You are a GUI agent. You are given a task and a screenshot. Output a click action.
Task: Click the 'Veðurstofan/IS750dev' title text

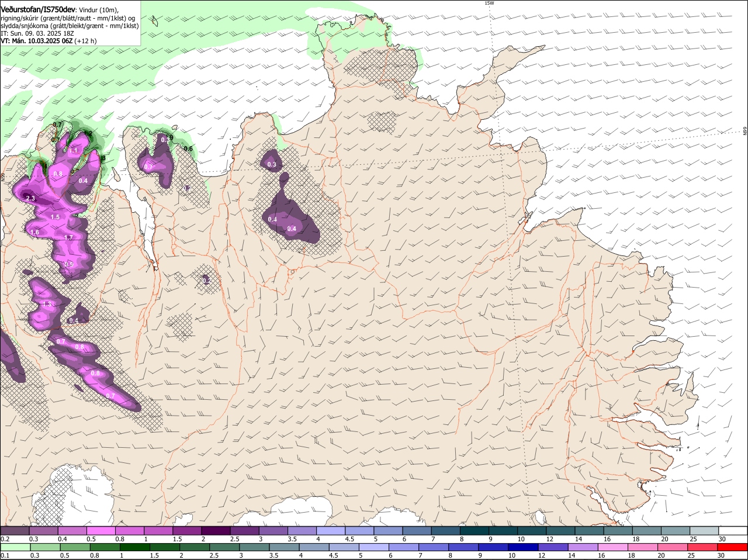click(38, 9)
